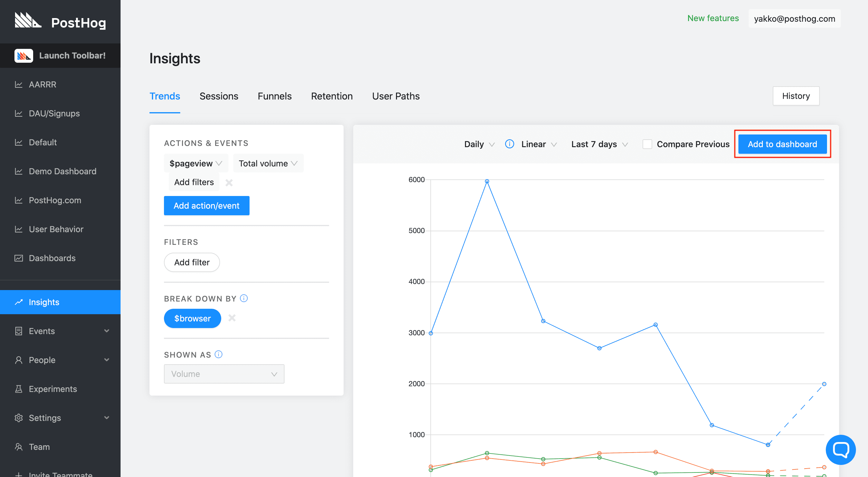This screenshot has height=477, width=868.
Task: Open the Volume Shown As dropdown
Action: point(224,374)
